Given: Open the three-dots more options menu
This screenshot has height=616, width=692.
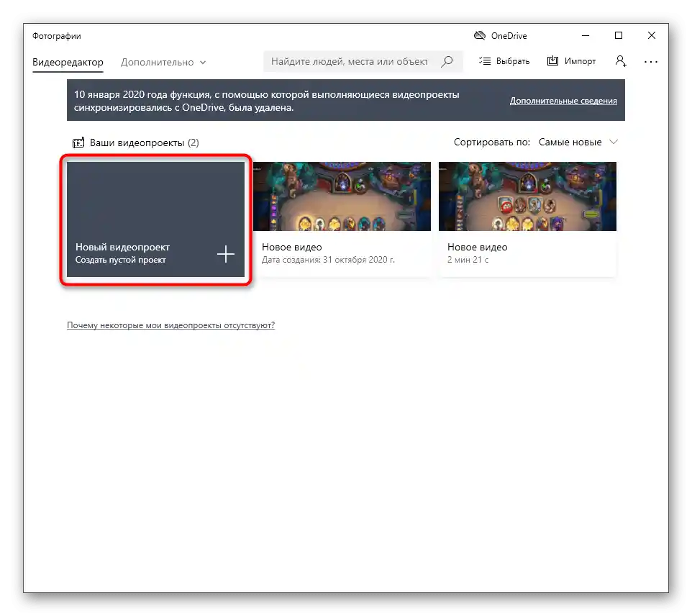Looking at the screenshot, I should pyautogui.click(x=650, y=62).
